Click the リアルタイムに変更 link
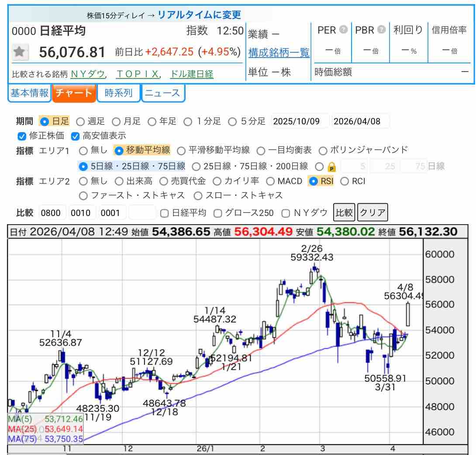This screenshot has width=476, height=455. 199,15
